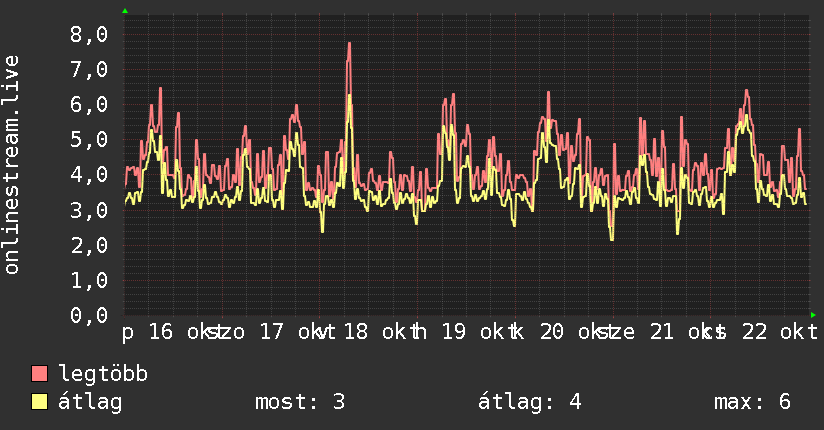Click the 6,0 y-axis label
Viewport: 824px width, 430px height.
click(x=89, y=105)
